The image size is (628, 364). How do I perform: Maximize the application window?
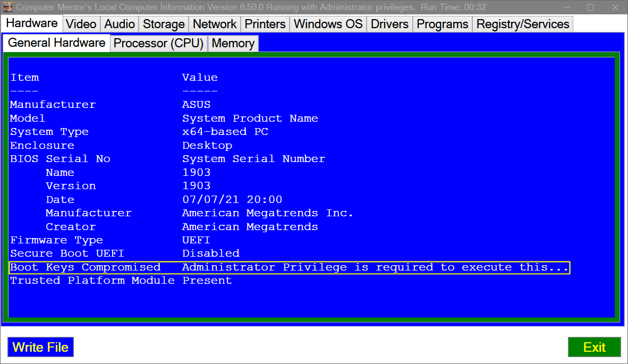(x=590, y=7)
